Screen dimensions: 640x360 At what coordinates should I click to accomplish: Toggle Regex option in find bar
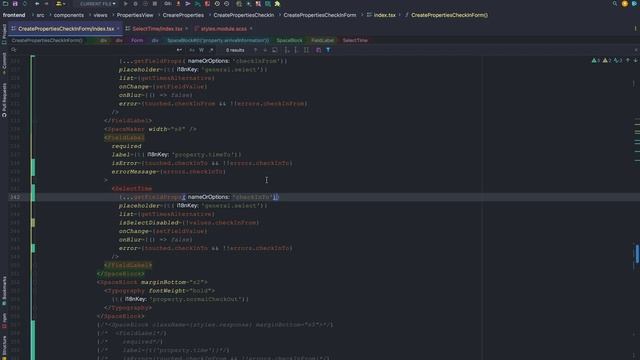(211, 50)
